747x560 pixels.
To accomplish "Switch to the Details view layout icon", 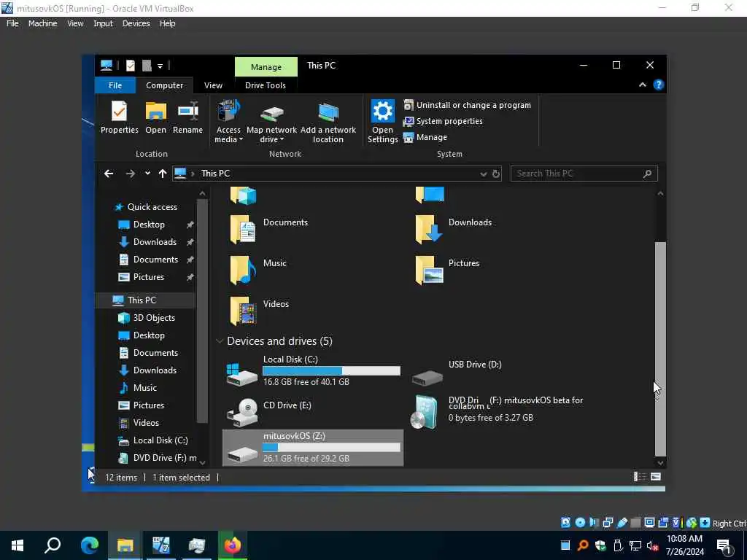I will tap(639, 477).
